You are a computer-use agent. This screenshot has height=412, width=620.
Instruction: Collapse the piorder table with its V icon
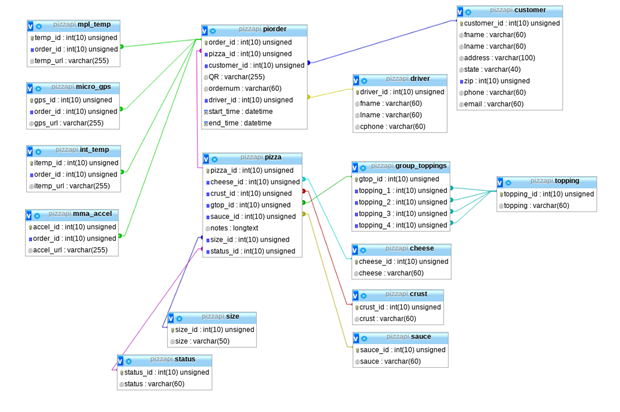(204, 31)
